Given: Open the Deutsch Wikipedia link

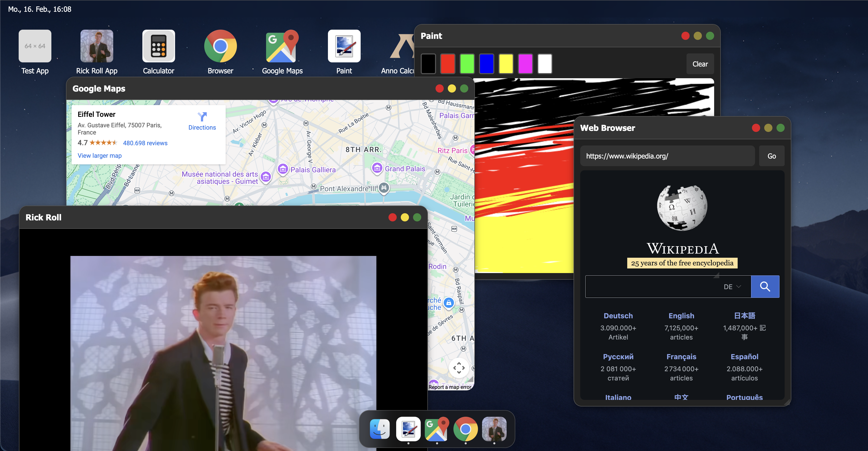Looking at the screenshot, I should 618,316.
